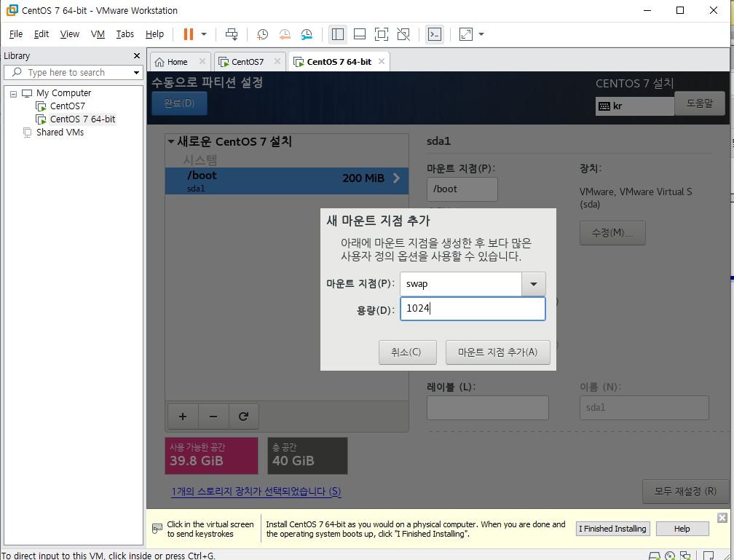Click the 취소(C) cancel button

[407, 352]
